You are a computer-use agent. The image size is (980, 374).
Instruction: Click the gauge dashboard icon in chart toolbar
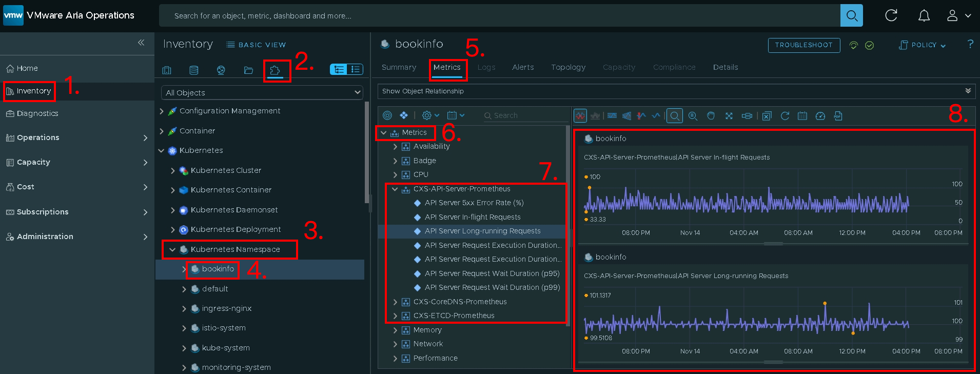820,116
